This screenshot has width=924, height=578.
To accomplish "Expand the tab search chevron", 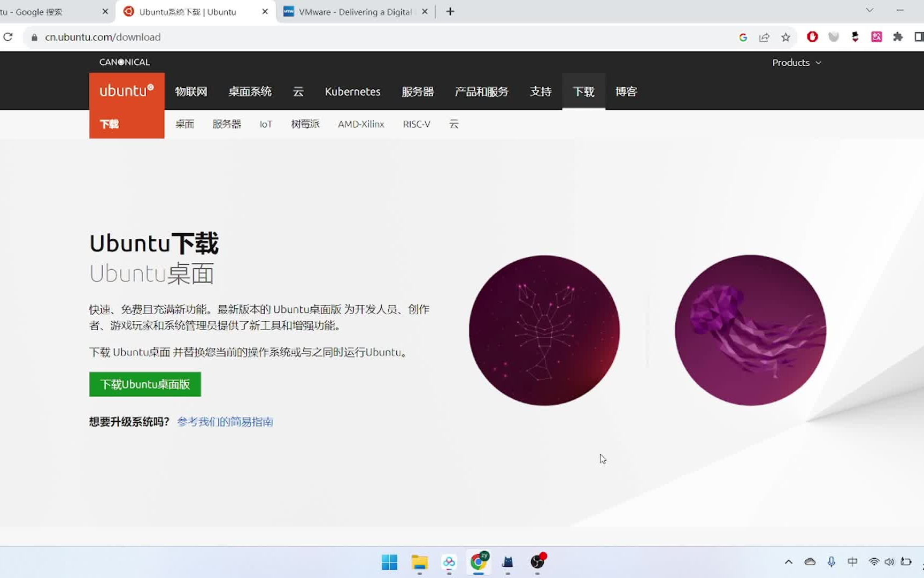I will pyautogui.click(x=870, y=10).
